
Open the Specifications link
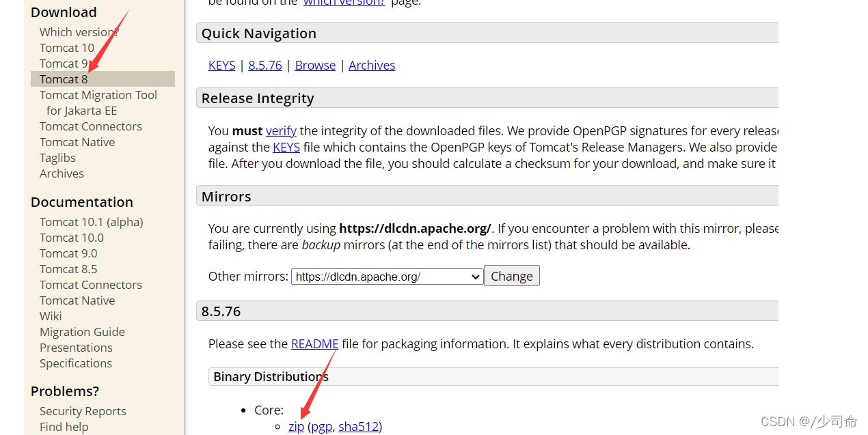[76, 363]
